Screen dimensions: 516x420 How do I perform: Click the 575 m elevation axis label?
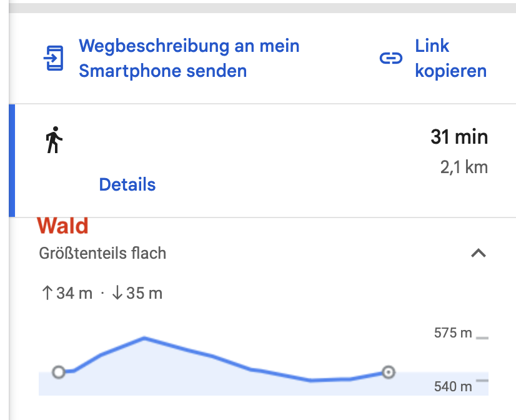coord(453,333)
